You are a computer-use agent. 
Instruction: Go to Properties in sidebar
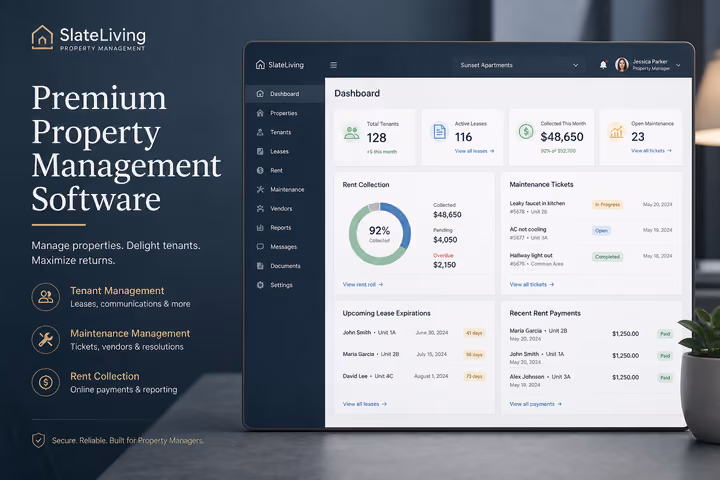pyautogui.click(x=284, y=113)
